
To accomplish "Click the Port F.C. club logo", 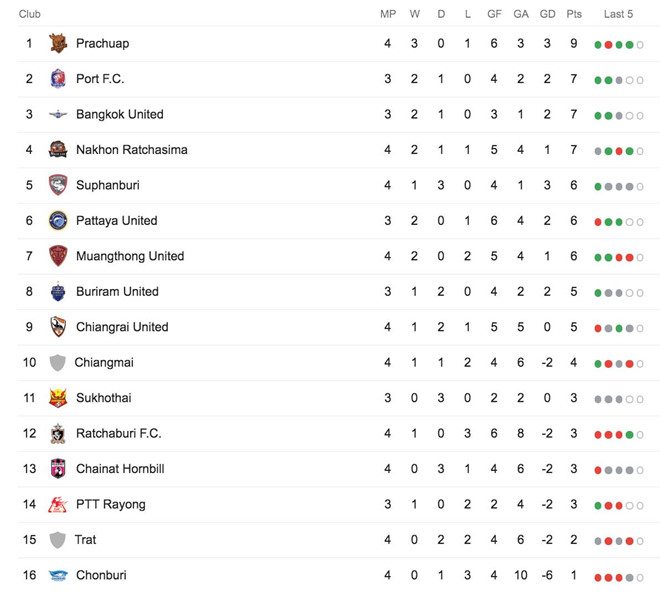I will [x=58, y=79].
